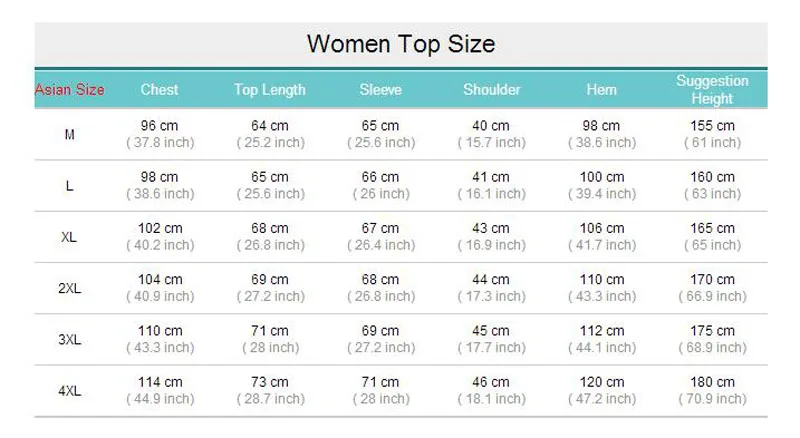Select the Sleeve column header
The height and width of the screenshot is (438, 800).
[381, 90]
